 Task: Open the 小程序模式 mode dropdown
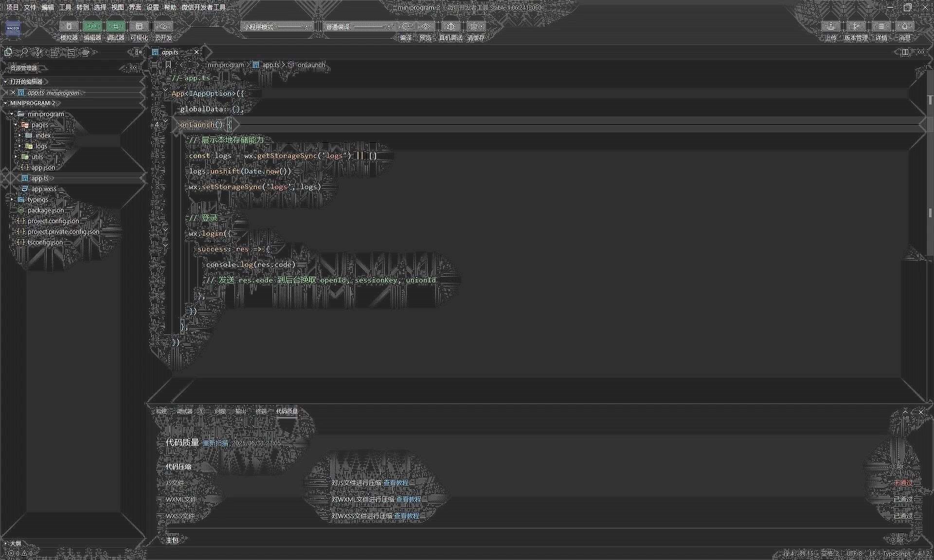[277, 27]
